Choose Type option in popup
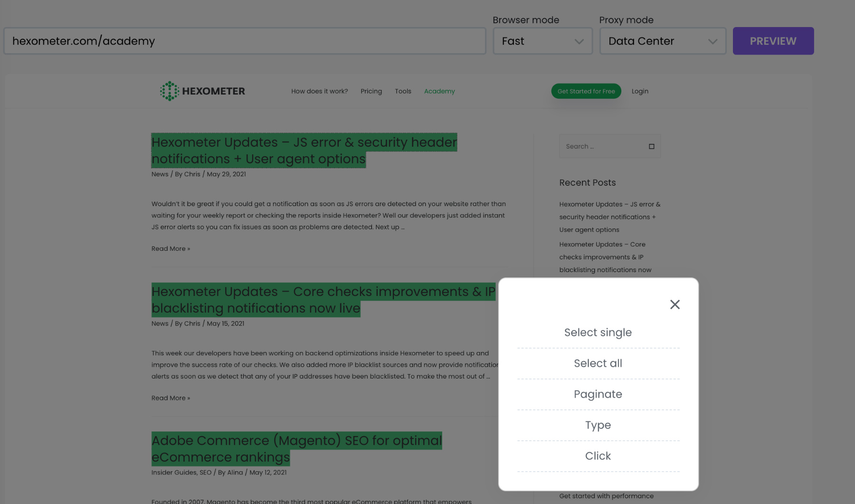 598,425
